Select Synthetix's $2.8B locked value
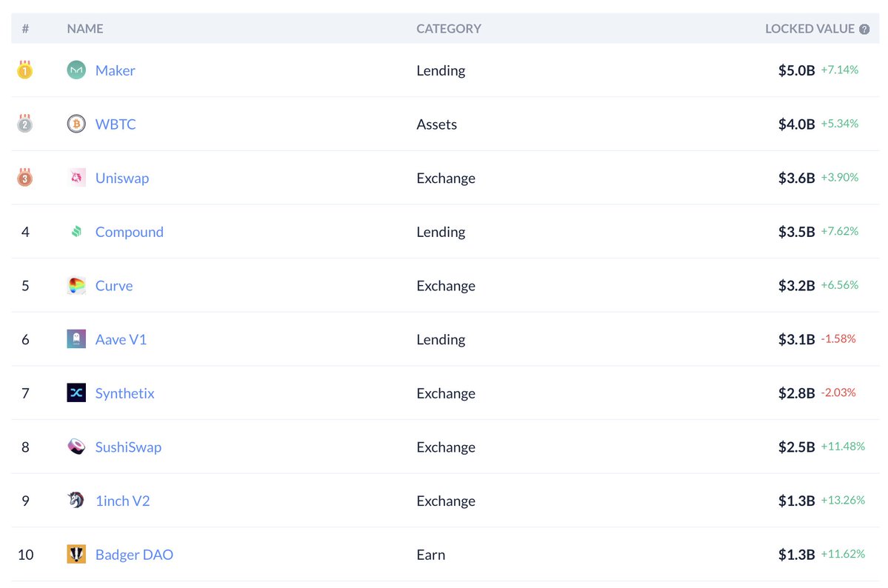Image resolution: width=888 pixels, height=588 pixels. (x=796, y=393)
